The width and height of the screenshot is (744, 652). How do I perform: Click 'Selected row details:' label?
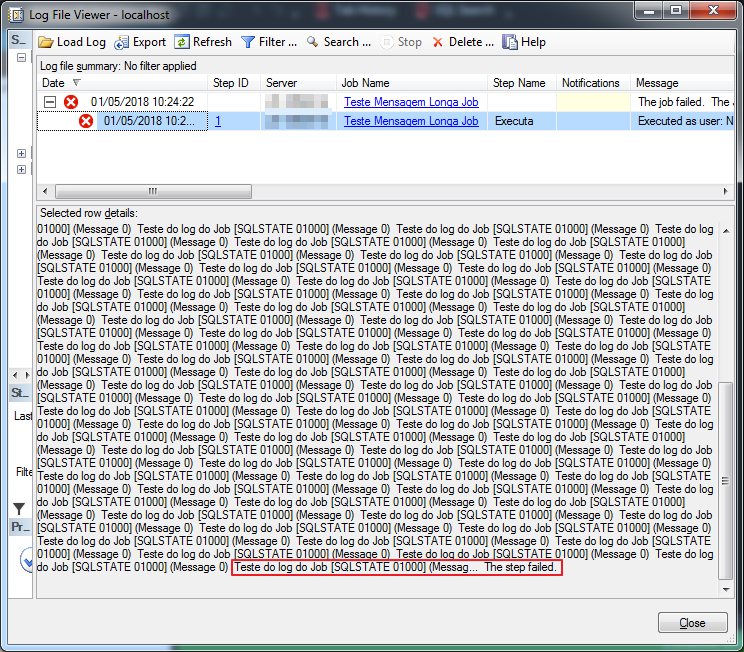[89, 213]
